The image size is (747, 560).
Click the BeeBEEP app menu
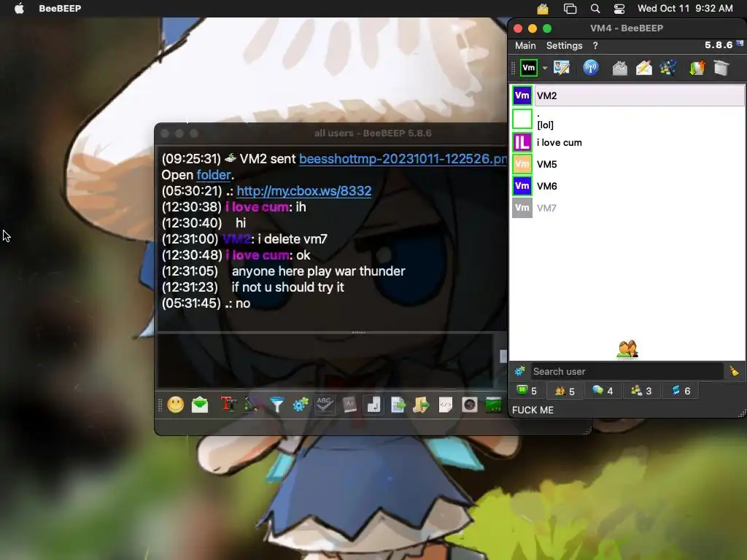click(60, 9)
